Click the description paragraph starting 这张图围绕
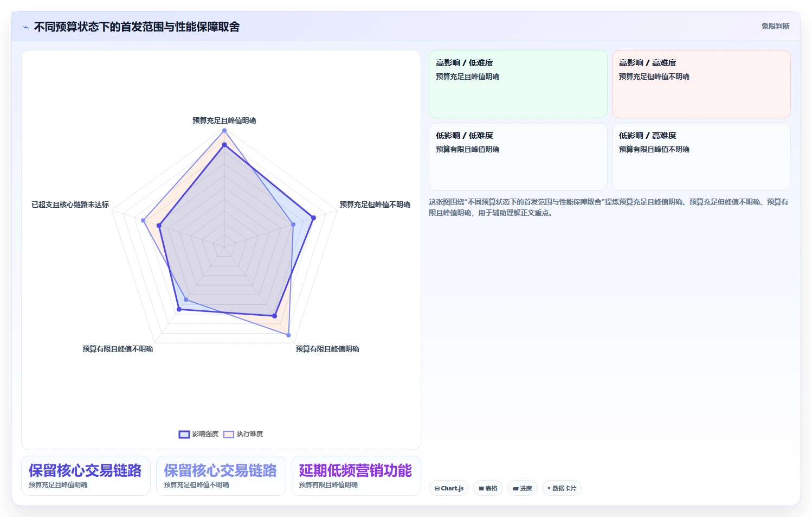 tap(609, 207)
